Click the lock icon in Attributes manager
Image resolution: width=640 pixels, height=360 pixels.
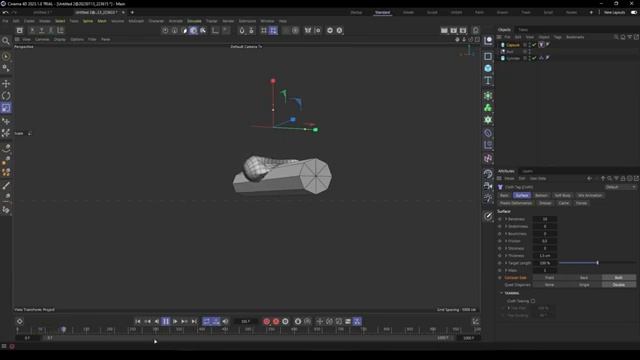[x=623, y=178]
